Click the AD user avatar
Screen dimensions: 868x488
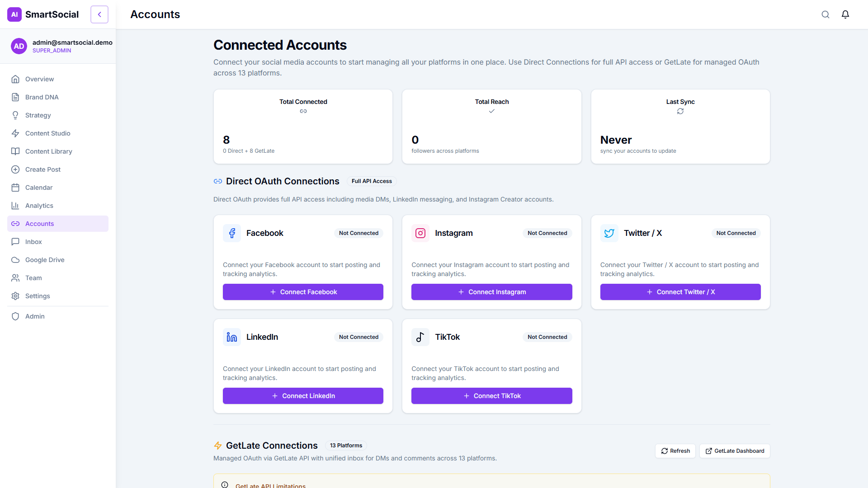pyautogui.click(x=19, y=46)
